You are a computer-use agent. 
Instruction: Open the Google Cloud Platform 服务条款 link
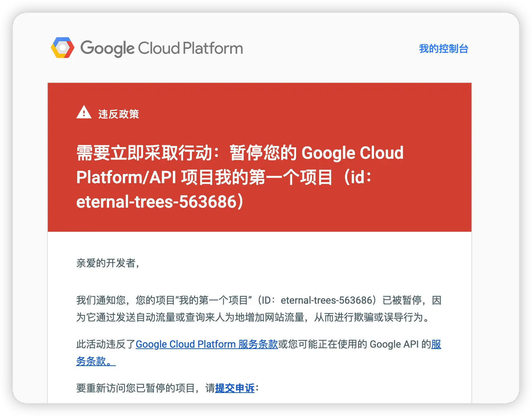coord(207,344)
